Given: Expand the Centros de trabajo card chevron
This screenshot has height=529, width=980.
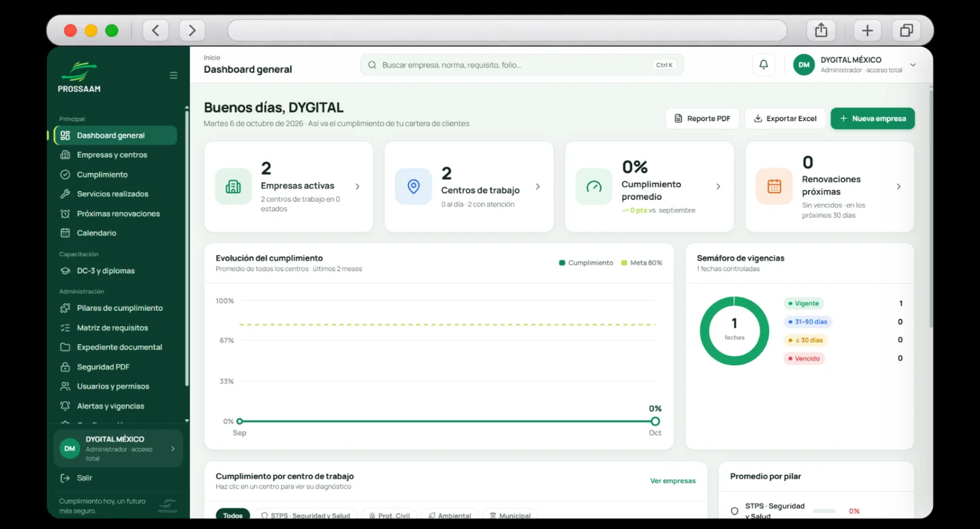Looking at the screenshot, I should click(x=538, y=186).
